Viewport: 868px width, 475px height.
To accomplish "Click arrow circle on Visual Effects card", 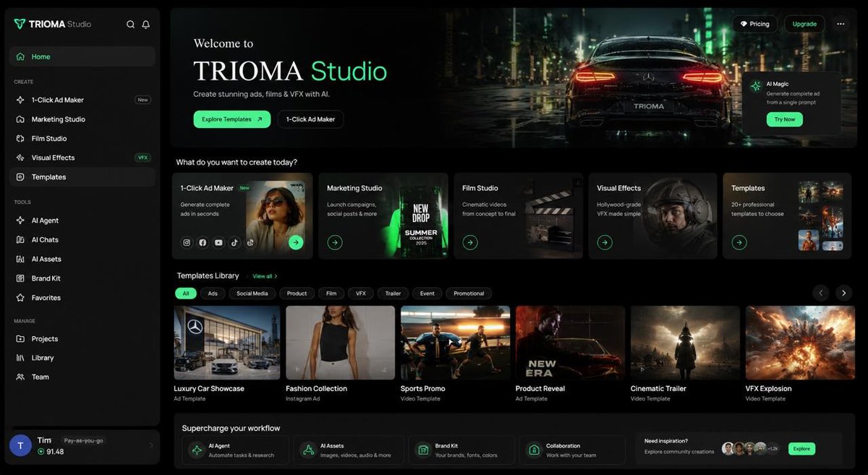I will tap(605, 242).
